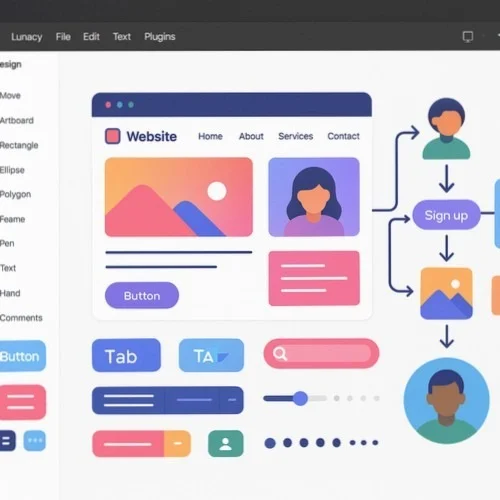This screenshot has height=500, width=500.
Task: Select the Pen tool
Action: 7,243
